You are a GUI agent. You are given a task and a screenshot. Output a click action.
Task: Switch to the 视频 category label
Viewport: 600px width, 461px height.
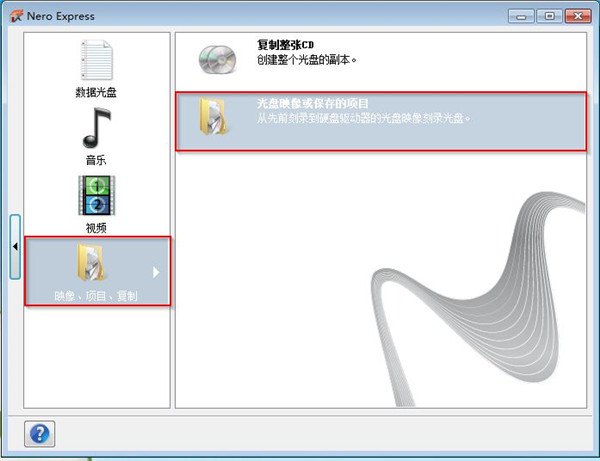click(x=96, y=227)
